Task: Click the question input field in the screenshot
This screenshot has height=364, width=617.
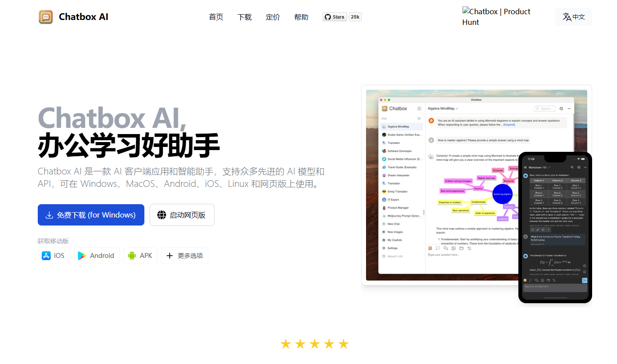Action: point(445,256)
